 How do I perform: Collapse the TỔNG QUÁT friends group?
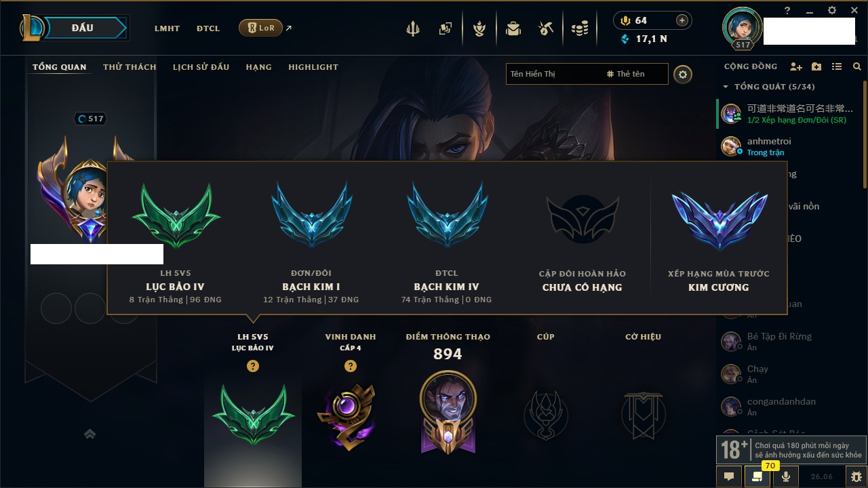pyautogui.click(x=726, y=87)
